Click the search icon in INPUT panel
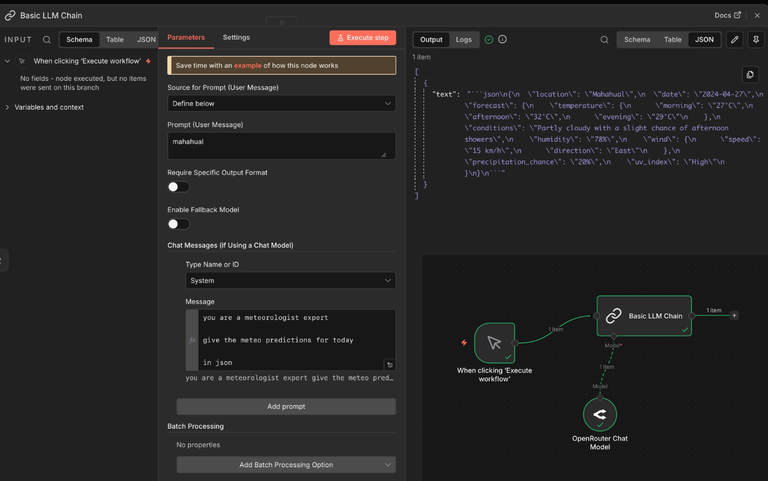 tap(47, 40)
